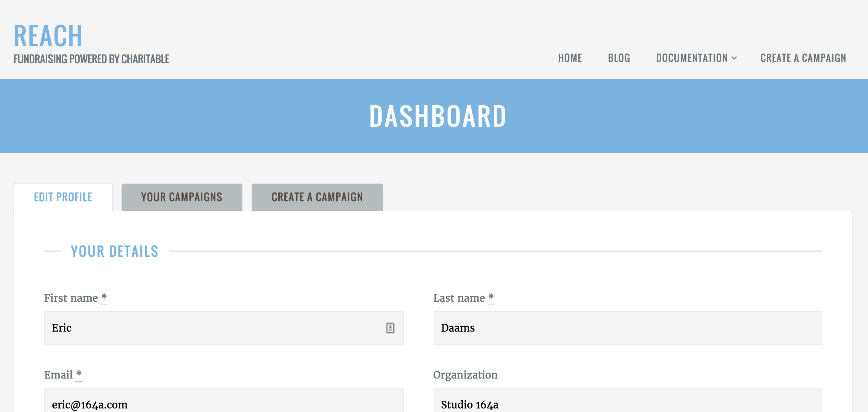Click the Your Details section heading
868x412 pixels.
[x=114, y=251]
